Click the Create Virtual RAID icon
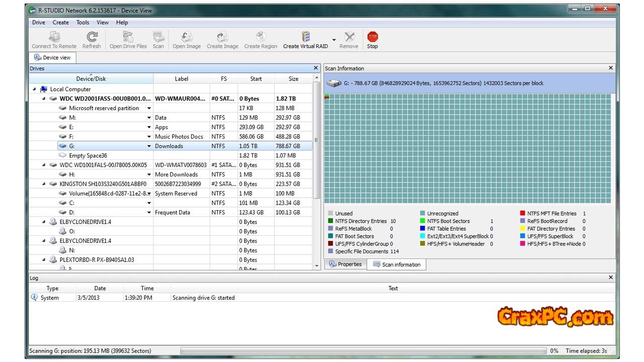This screenshot has width=644, height=362. [x=305, y=37]
